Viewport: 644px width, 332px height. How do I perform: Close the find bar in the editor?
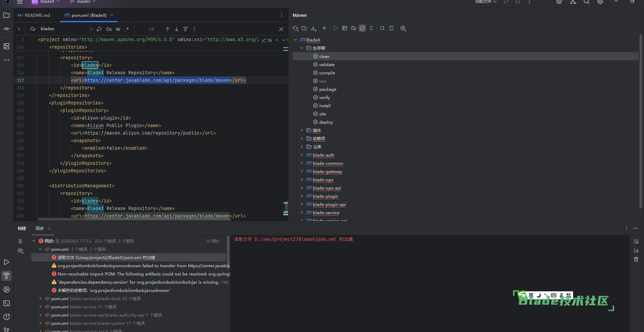pos(281,29)
